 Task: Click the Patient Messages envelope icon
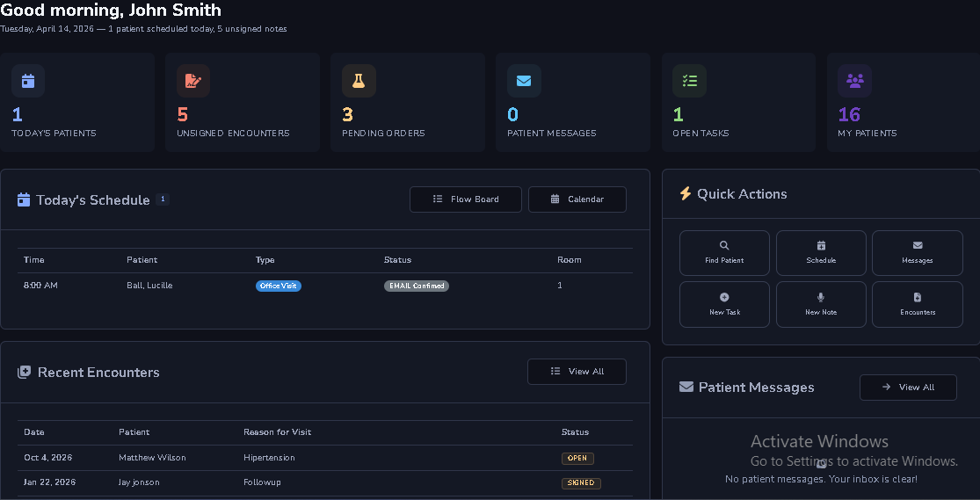(524, 81)
